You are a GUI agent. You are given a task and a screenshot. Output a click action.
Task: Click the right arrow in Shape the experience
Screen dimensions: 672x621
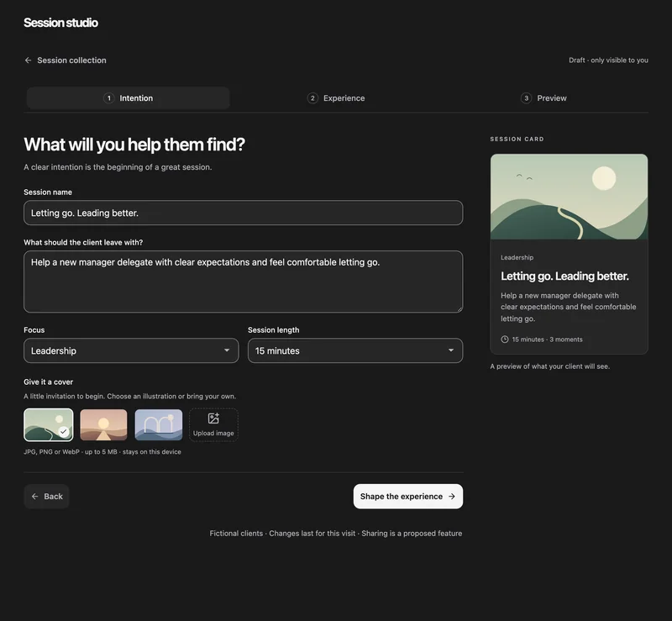(x=452, y=497)
